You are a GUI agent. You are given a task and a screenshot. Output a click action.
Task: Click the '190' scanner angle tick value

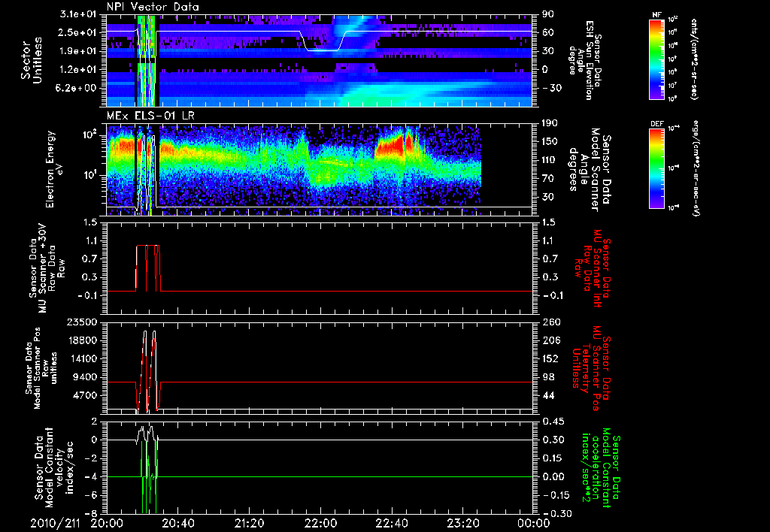[551, 123]
